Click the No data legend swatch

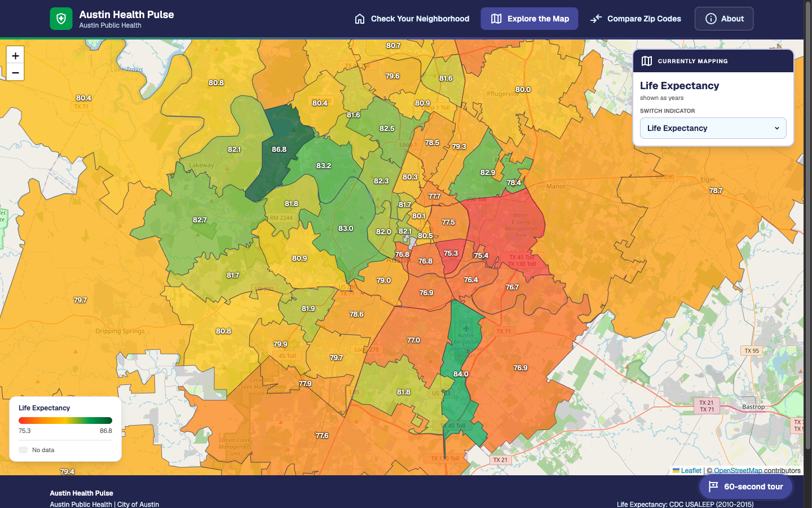pyautogui.click(x=23, y=450)
